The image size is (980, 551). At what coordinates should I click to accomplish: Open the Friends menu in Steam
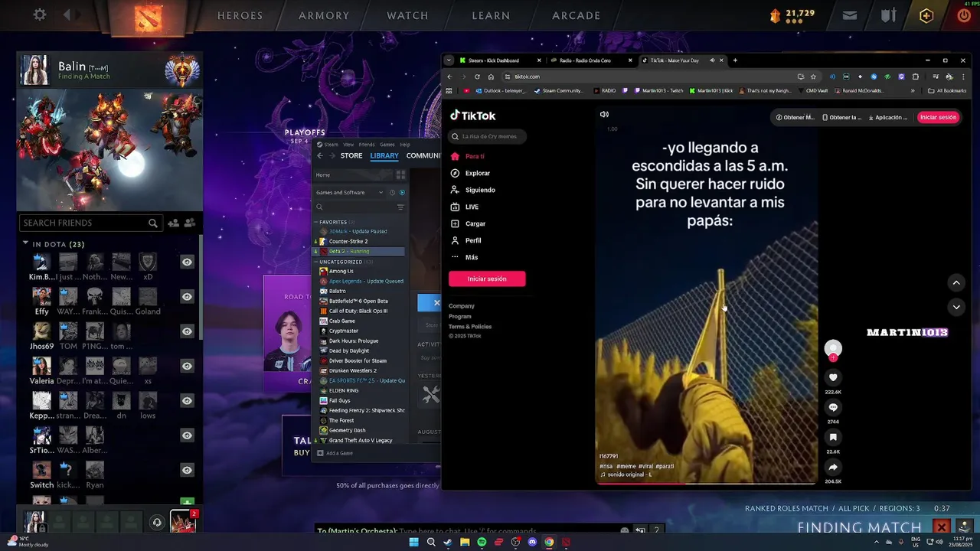(x=367, y=144)
